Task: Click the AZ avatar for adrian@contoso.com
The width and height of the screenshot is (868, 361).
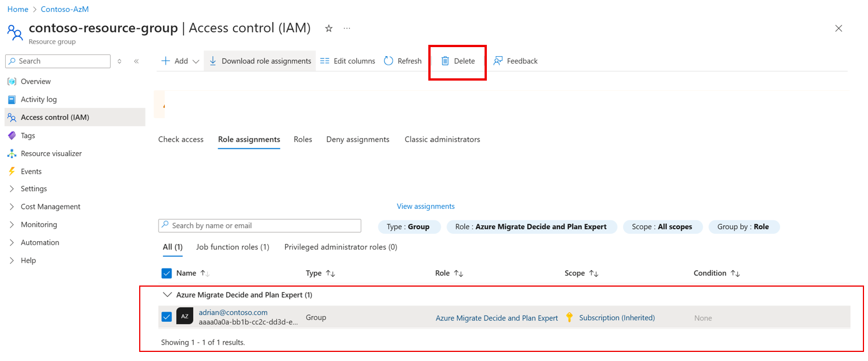Action: (x=185, y=316)
